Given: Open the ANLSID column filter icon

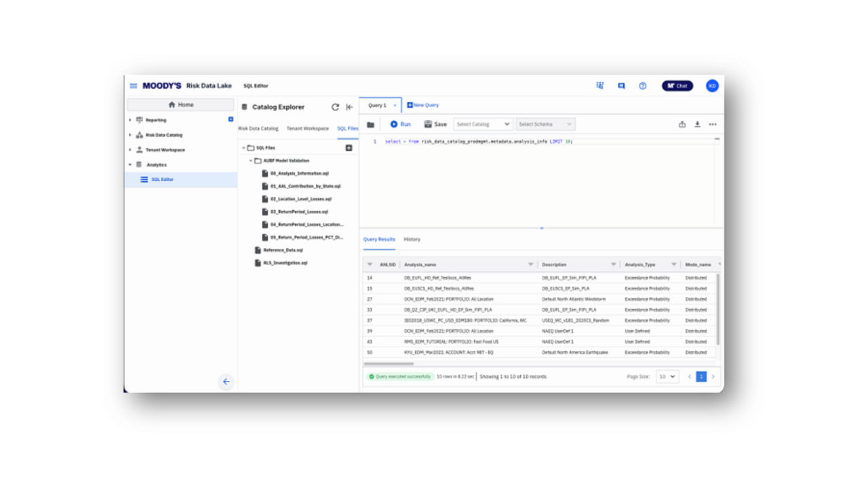Looking at the screenshot, I should point(370,264).
